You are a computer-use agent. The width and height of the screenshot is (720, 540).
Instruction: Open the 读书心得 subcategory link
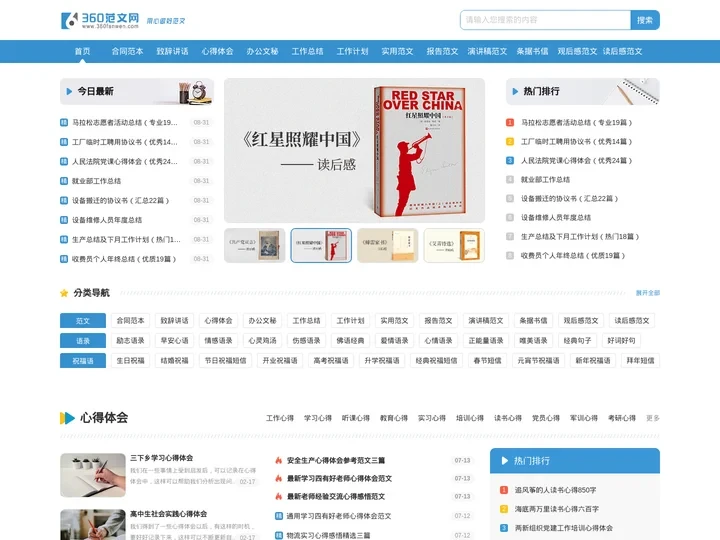(x=508, y=418)
